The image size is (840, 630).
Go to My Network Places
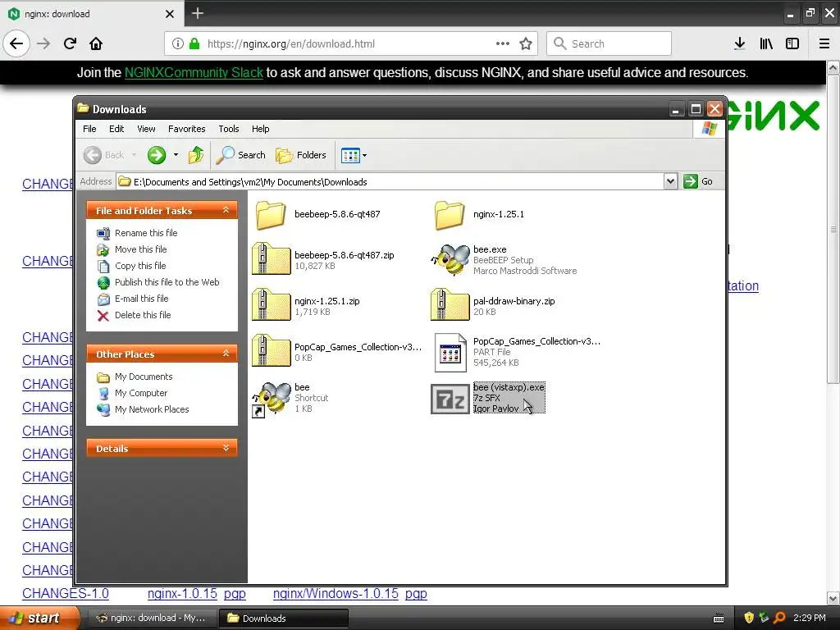[152, 409]
